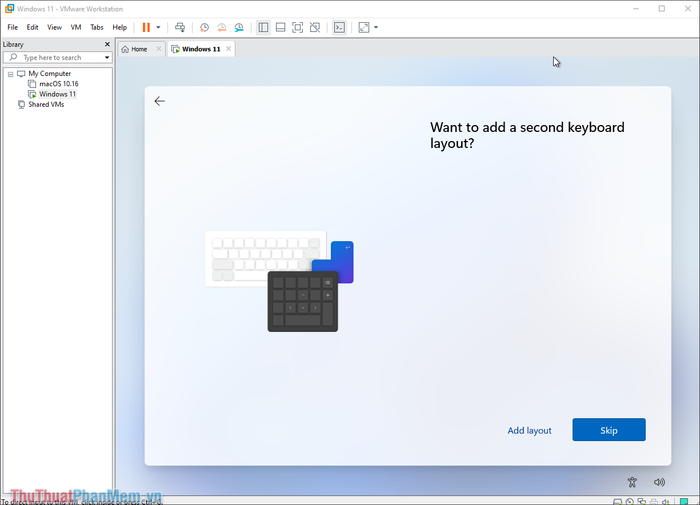Open the library search filter dropdown
700x505 pixels.
click(x=107, y=57)
